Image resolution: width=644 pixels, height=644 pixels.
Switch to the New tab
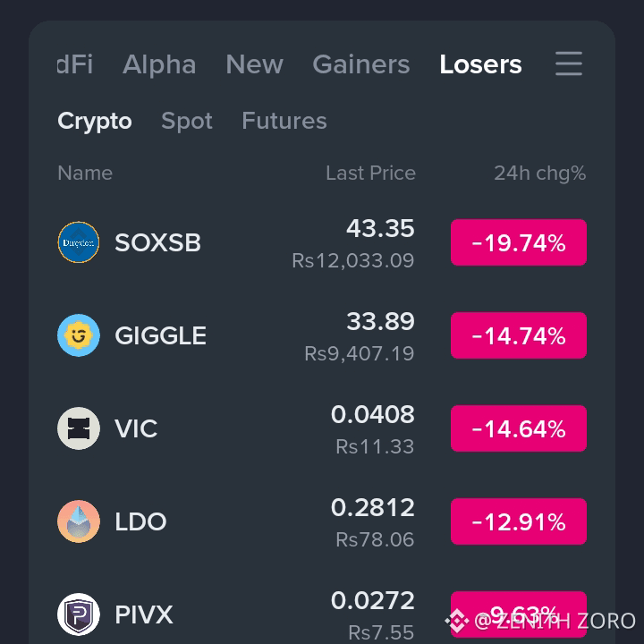click(x=254, y=64)
